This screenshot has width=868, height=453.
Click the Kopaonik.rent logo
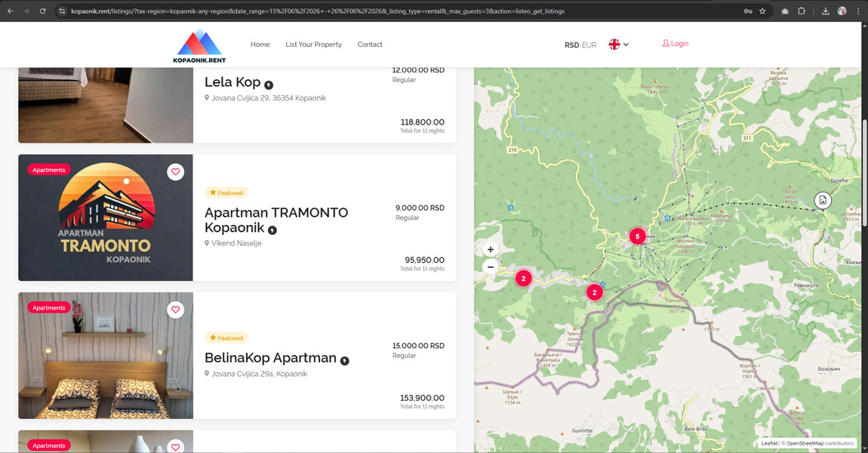click(199, 45)
